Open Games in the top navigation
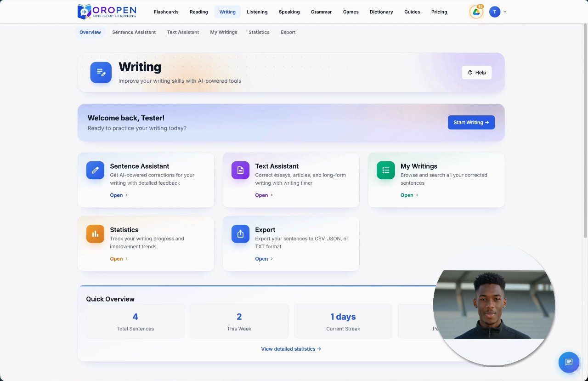Screen dimensions: 588x381 (x=351, y=12)
